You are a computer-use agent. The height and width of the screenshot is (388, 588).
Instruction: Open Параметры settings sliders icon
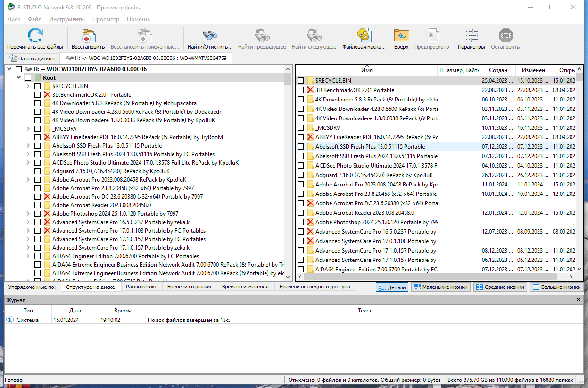(471, 35)
